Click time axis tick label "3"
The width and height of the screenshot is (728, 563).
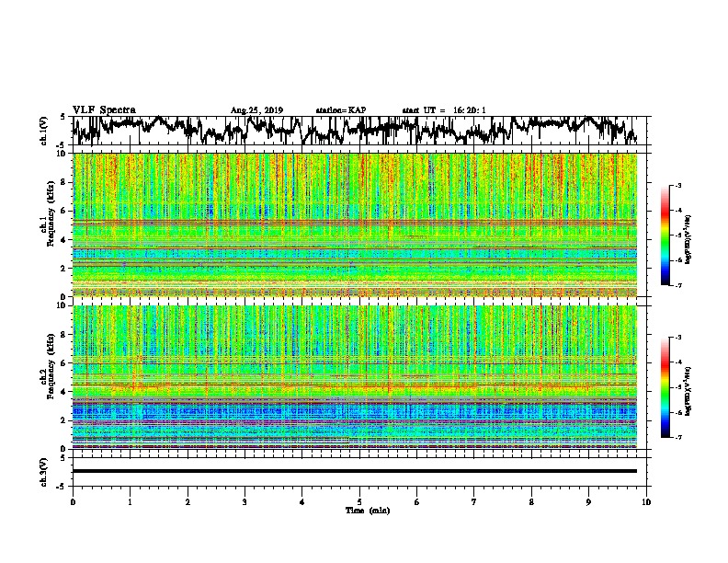point(245,502)
